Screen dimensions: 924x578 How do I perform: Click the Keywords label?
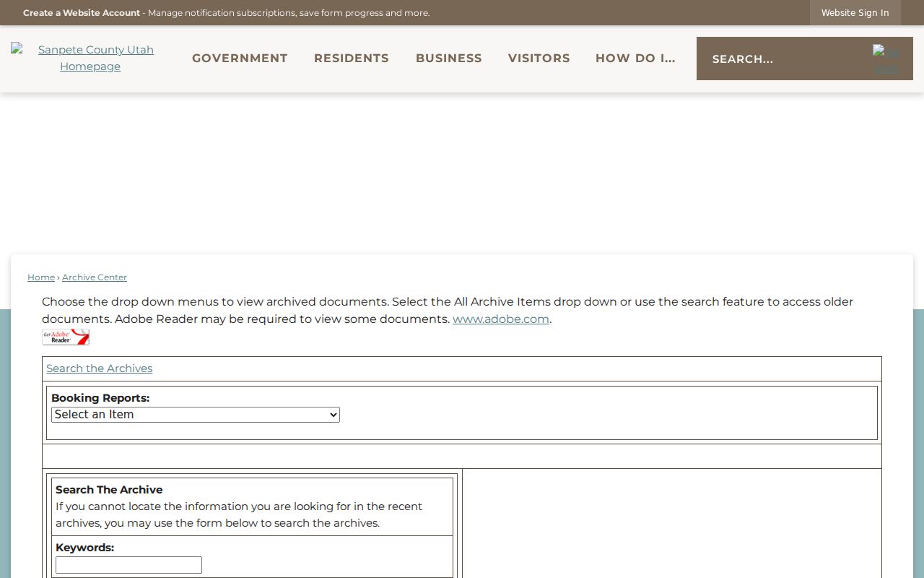[84, 548]
